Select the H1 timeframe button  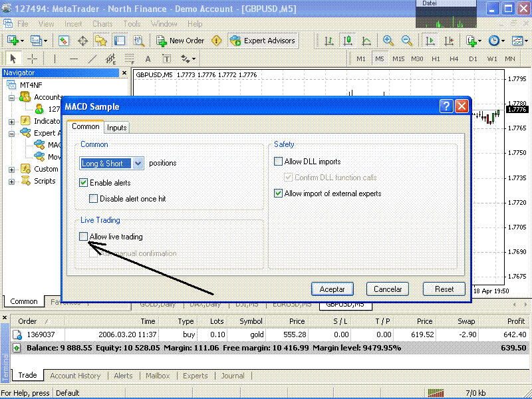pyautogui.click(x=436, y=59)
